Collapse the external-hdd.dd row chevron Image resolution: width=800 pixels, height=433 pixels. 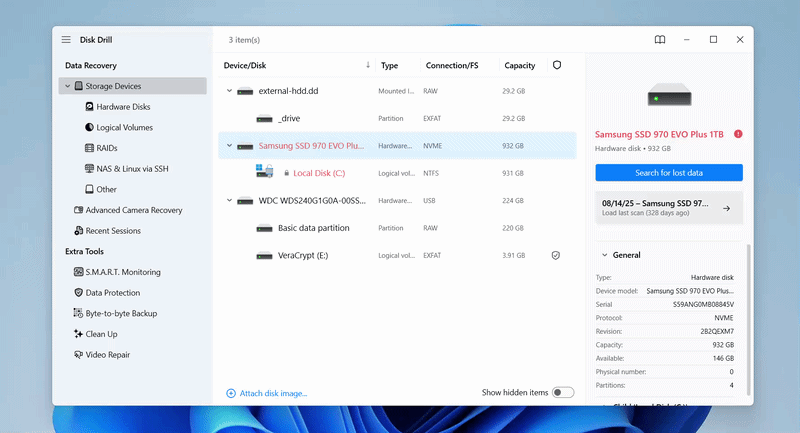click(229, 91)
